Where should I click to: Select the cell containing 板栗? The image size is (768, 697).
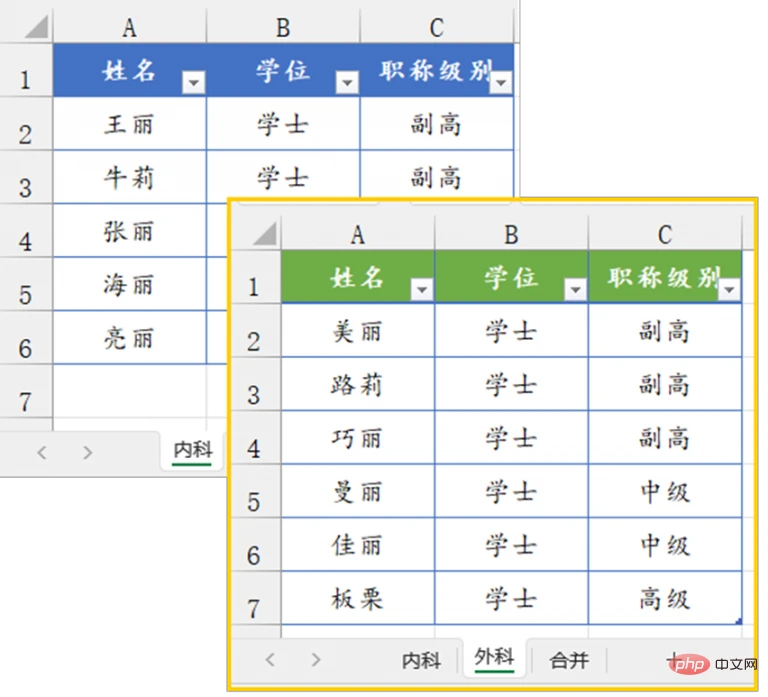[x=358, y=598]
